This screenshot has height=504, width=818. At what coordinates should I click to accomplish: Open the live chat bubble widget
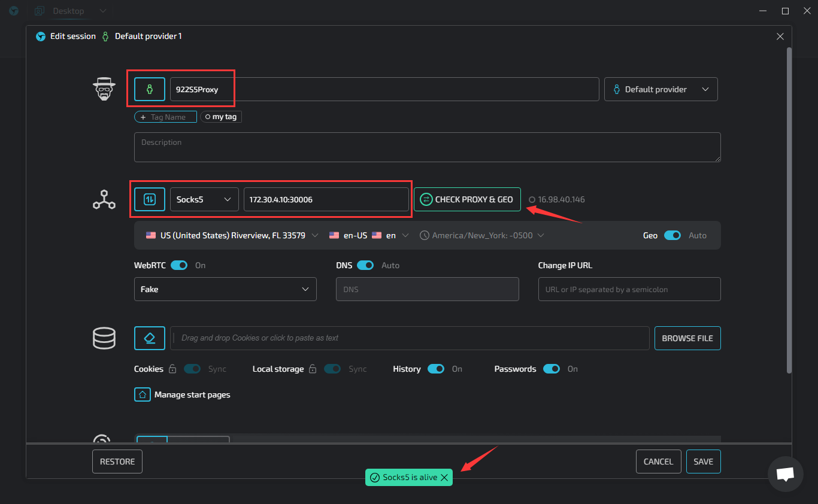[784, 474]
